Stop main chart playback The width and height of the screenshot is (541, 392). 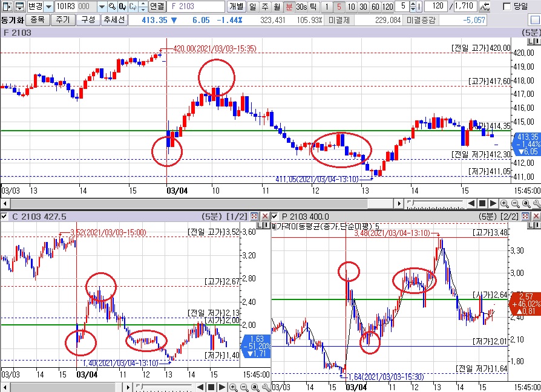pos(482,203)
